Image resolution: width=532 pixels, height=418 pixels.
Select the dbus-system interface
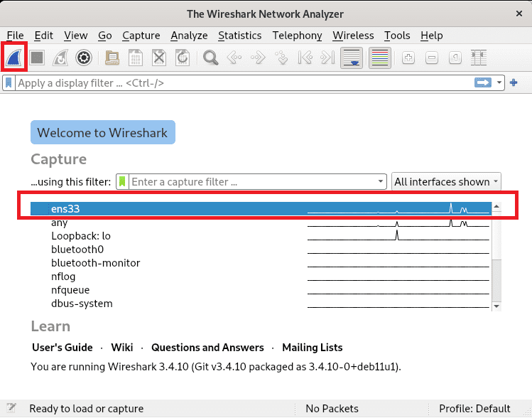[x=261, y=304]
